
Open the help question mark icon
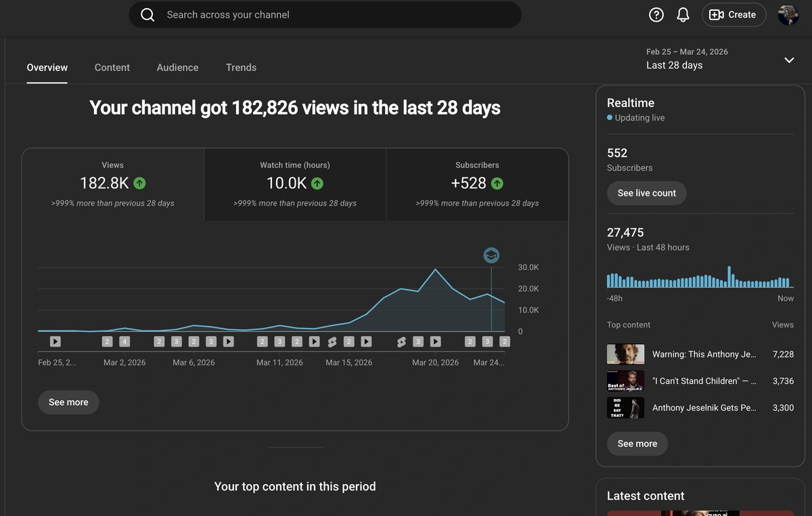pos(656,15)
